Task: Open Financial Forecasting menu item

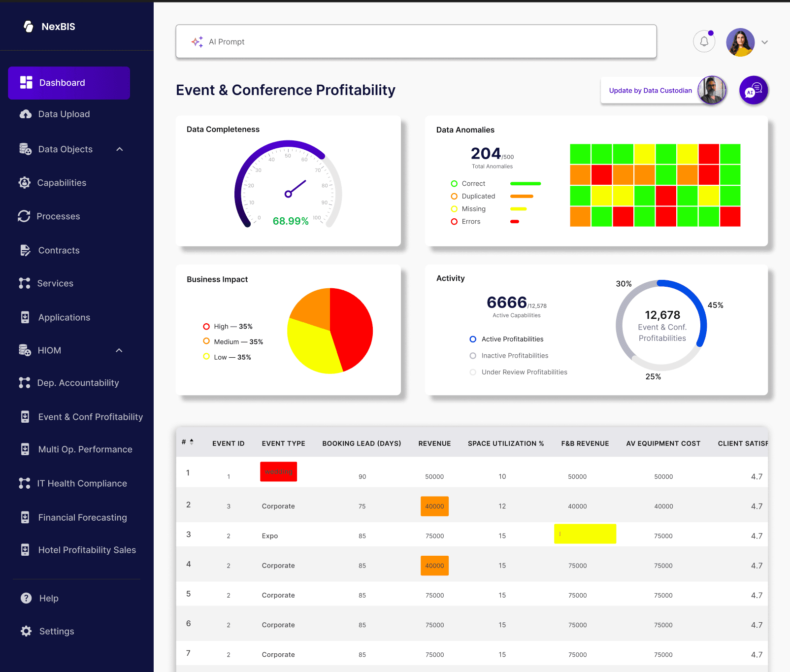Action: pyautogui.click(x=83, y=517)
